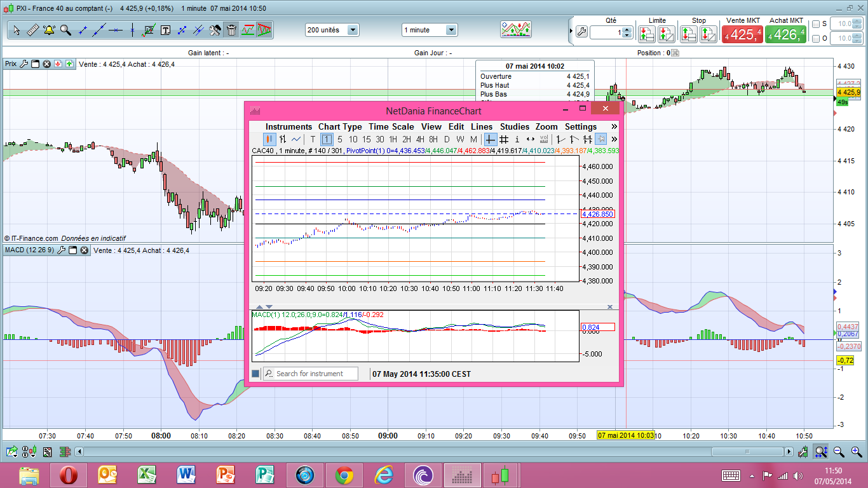The width and height of the screenshot is (868, 488).
Task: Choose candlestick chart type icon in NetDania
Action: (x=269, y=139)
